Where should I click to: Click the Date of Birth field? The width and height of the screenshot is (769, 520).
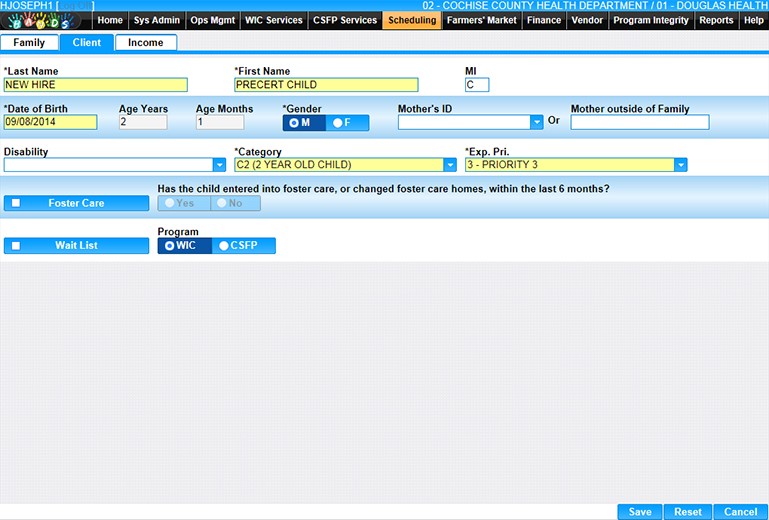tap(50, 123)
